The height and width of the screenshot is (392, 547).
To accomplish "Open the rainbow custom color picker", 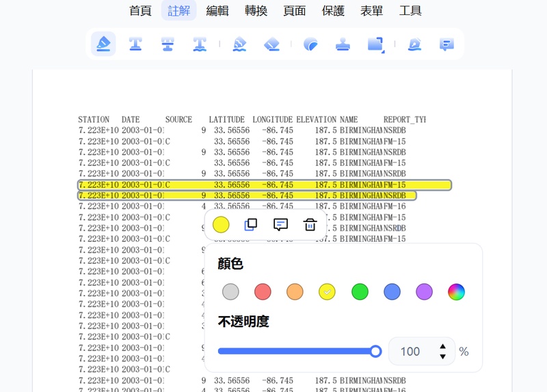I will point(456,292).
